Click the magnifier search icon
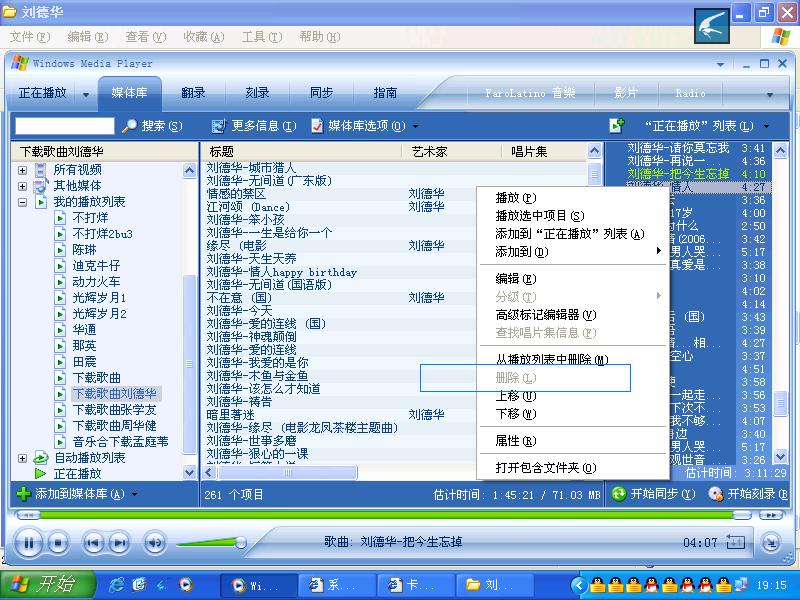The width and height of the screenshot is (800, 600). click(x=129, y=126)
